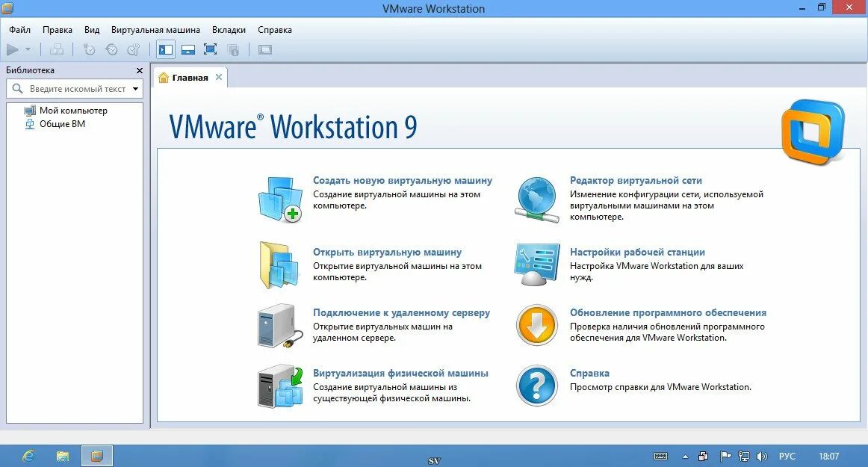This screenshot has height=467, width=868.
Task: Click the Unity mode toolbar icon
Action: (x=234, y=50)
